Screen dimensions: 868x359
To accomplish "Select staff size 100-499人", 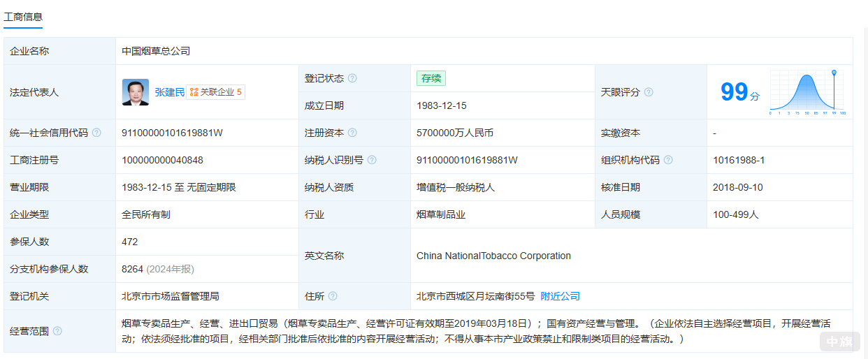I will (x=736, y=214).
